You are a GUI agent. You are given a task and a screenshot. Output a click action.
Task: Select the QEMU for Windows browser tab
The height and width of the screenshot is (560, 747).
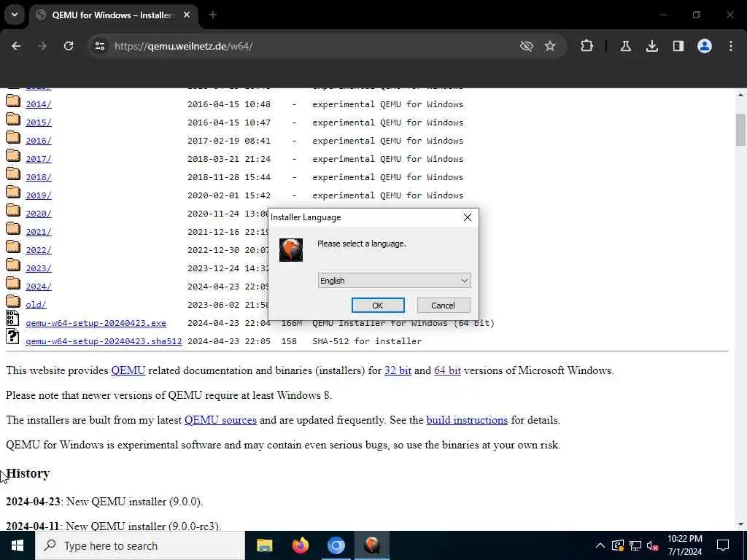point(113,15)
